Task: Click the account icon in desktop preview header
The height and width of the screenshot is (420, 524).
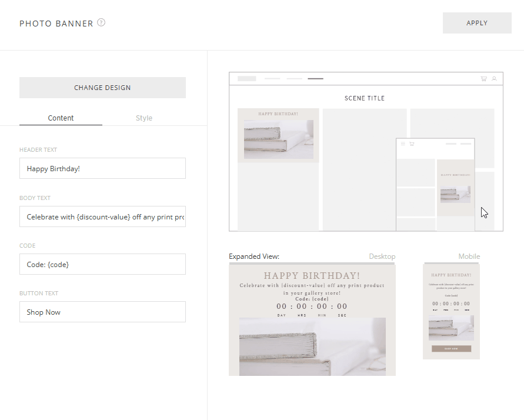Action: (x=495, y=78)
